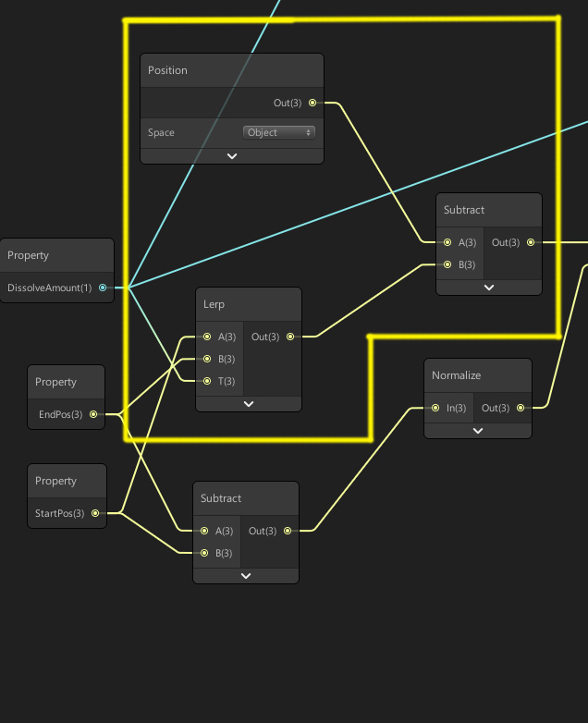
Task: Click the chevron on the upper-right Subtract node
Action: [x=489, y=287]
